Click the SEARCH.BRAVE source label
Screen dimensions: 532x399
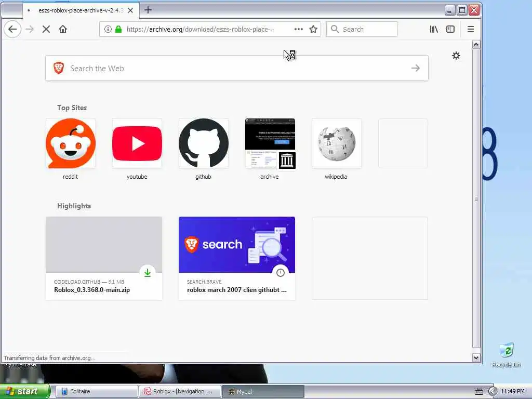[x=204, y=282]
